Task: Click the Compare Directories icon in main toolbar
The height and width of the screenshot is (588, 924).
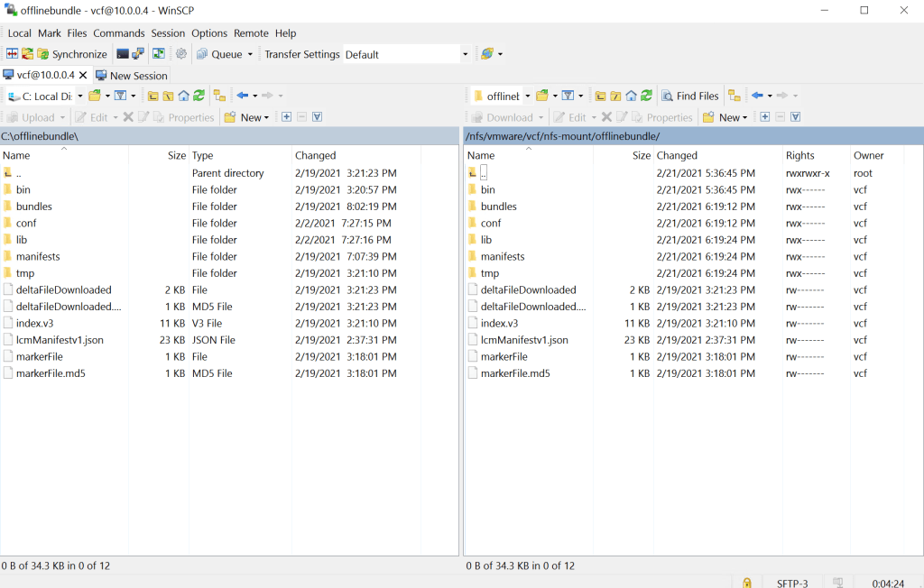Action: (12, 54)
